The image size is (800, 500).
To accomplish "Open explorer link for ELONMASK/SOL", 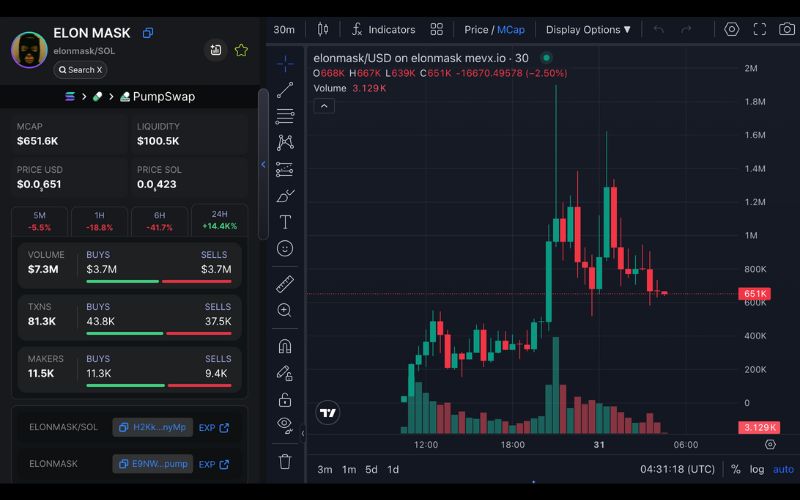I will (x=214, y=428).
